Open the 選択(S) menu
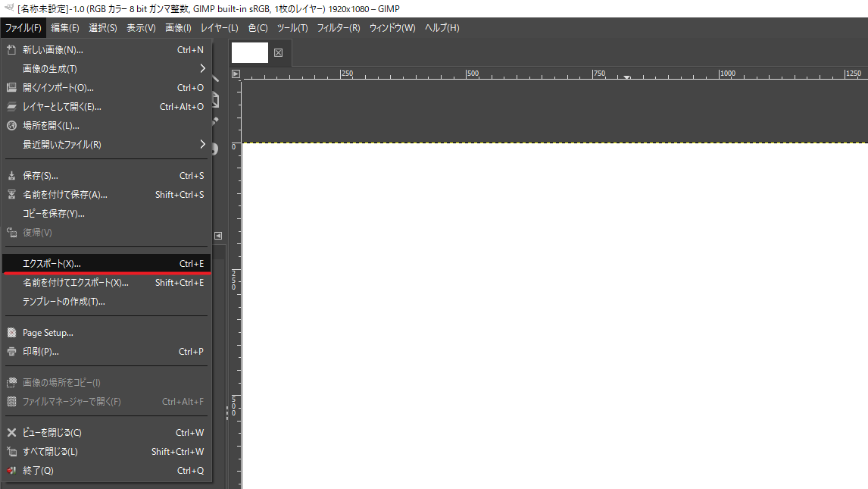This screenshot has height=489, width=868. (x=102, y=28)
